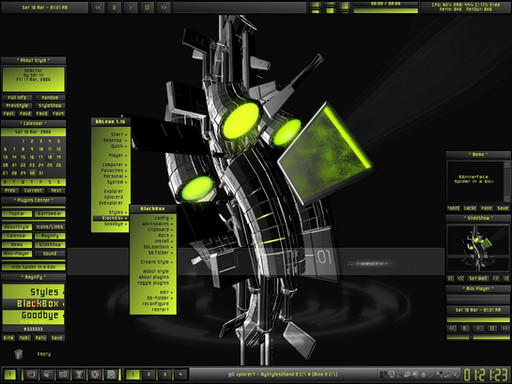Screen dimensions: 512x384
Task: Toggle the Mini-Player plugin button
Action: point(17,254)
